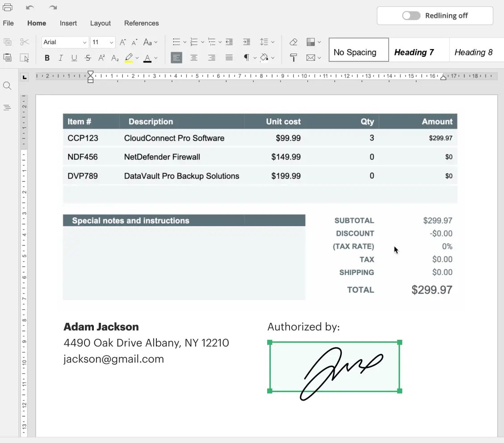
Task: Turn on the Redlining toggle
Action: [411, 15]
